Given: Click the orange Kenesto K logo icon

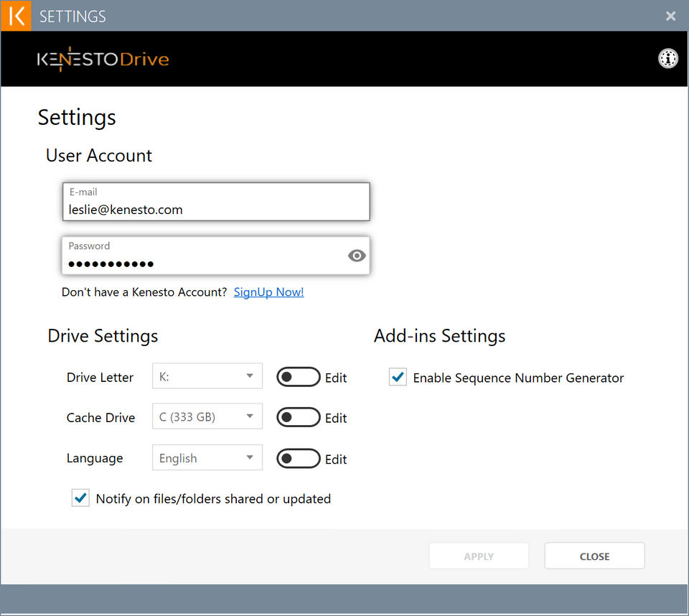Looking at the screenshot, I should (17, 16).
